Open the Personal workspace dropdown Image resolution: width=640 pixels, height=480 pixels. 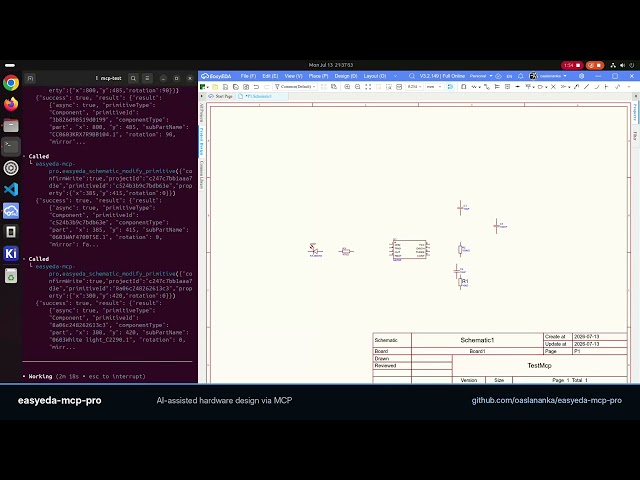480,76
